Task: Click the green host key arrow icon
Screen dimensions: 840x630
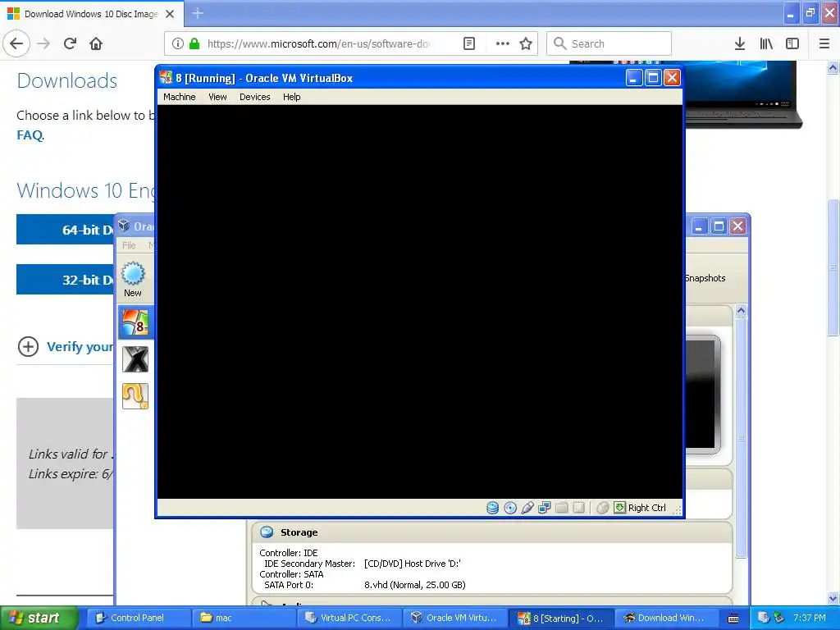Action: click(x=620, y=507)
